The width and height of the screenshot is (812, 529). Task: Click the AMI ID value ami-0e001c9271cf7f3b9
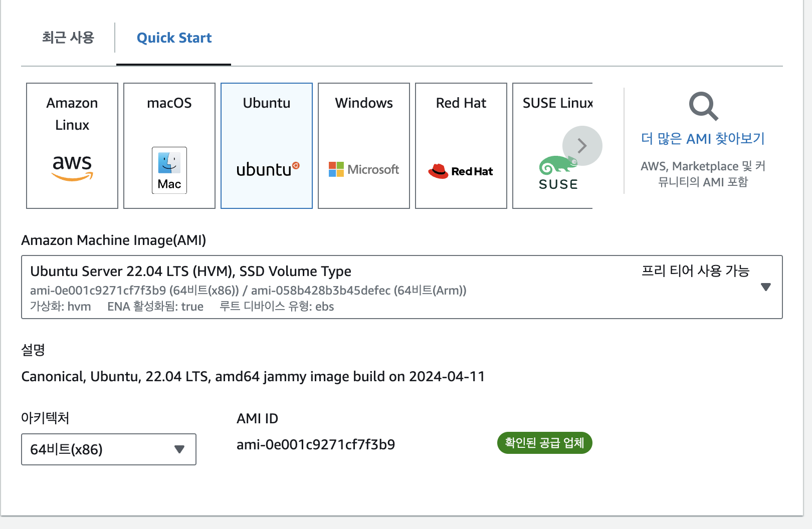(x=316, y=444)
